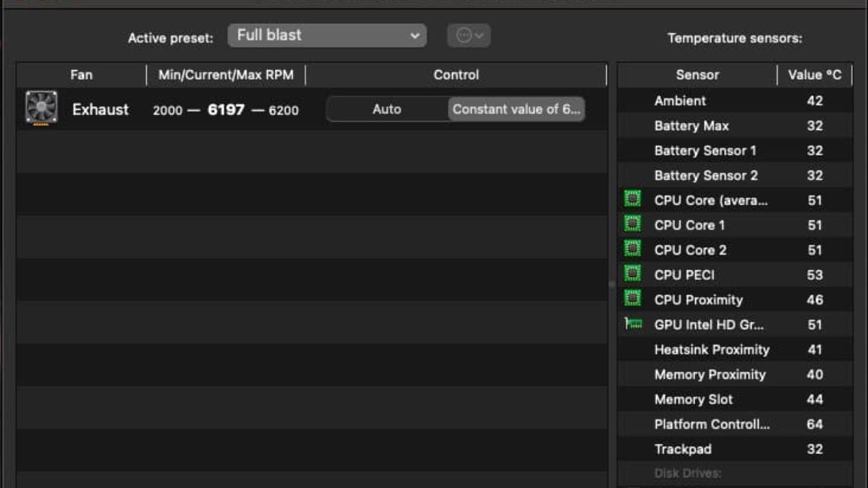Select the Platform Controller sensor row
Screen dimensions: 868x488
735,424
